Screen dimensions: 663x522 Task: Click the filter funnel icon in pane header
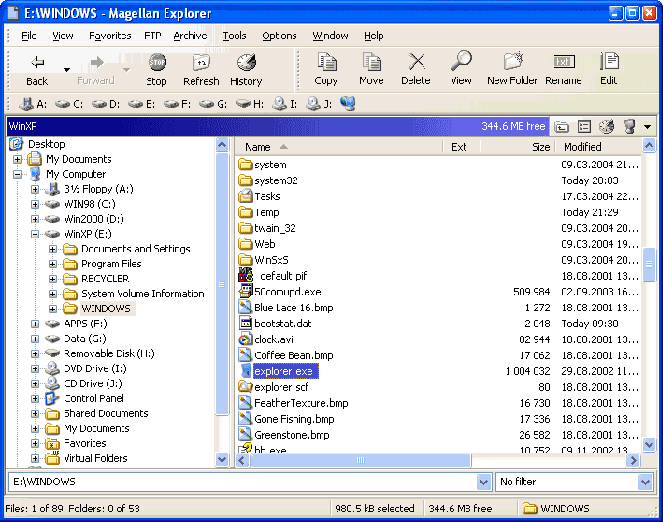pyautogui.click(x=630, y=126)
